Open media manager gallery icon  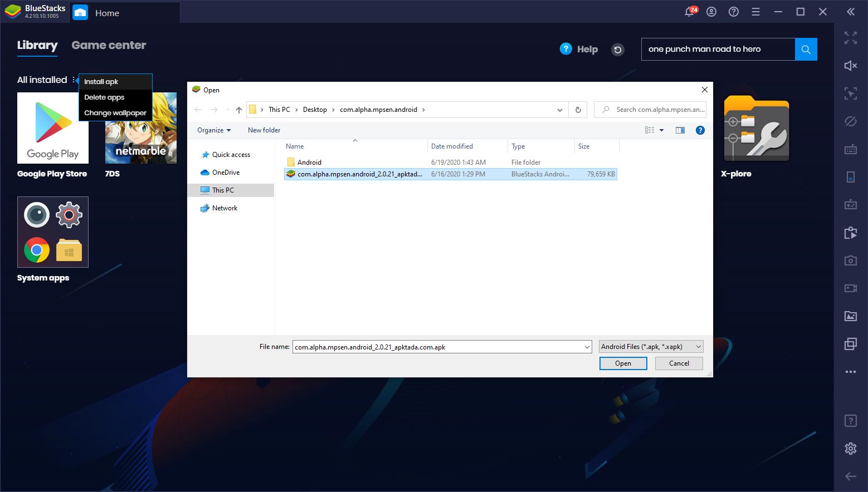(851, 316)
